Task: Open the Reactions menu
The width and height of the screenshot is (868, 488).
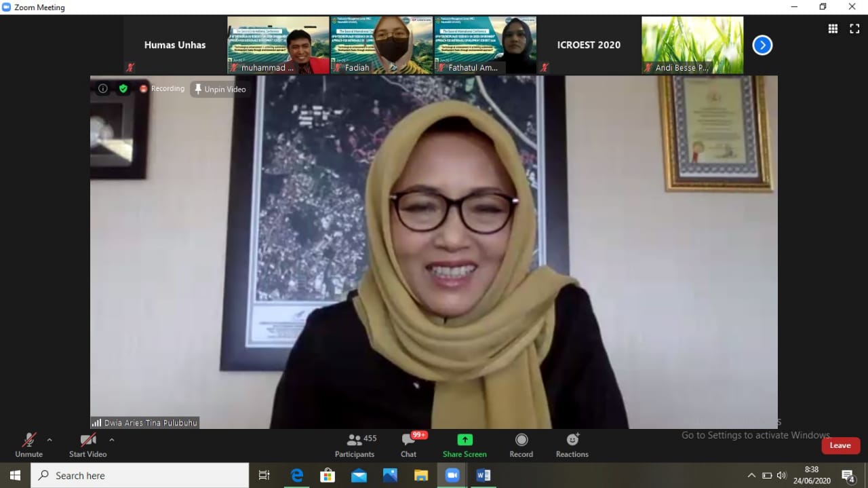Action: tap(572, 445)
